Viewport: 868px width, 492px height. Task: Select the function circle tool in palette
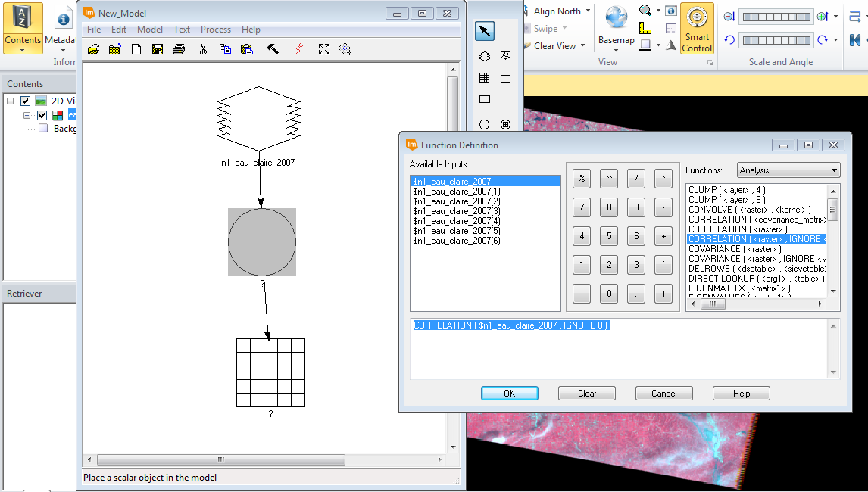pos(485,125)
